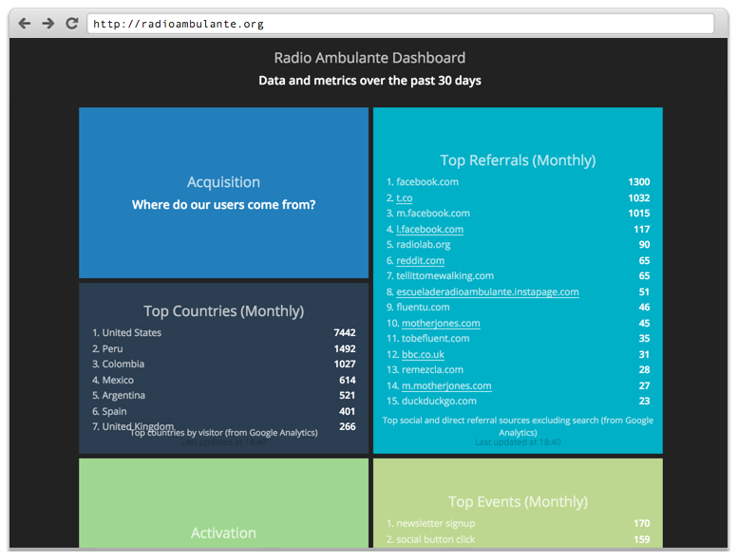Click the Acquisition tile title
The height and width of the screenshot is (560, 738).
(x=223, y=182)
